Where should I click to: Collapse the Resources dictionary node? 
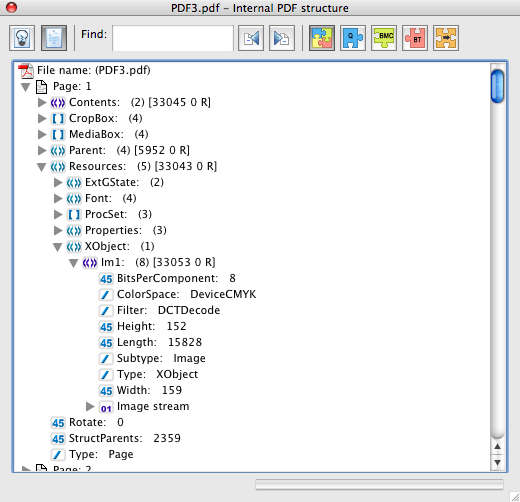[41, 167]
